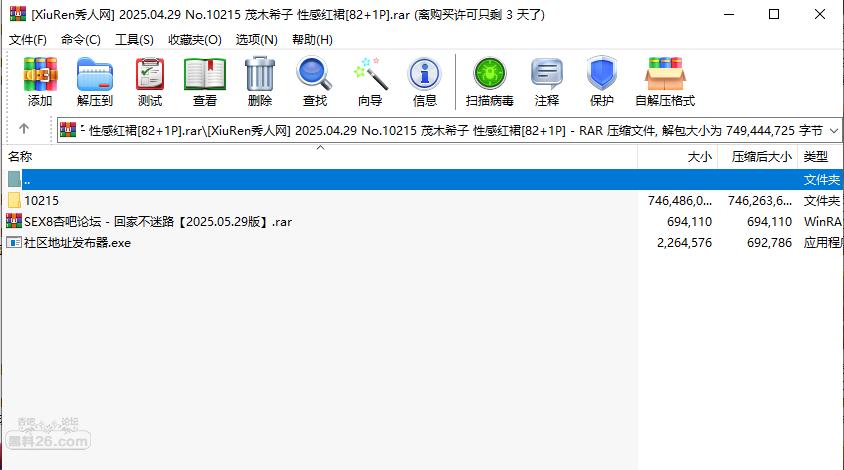844x470 pixels.
Task: Click the archive icon in the address bar
Action: point(68,130)
